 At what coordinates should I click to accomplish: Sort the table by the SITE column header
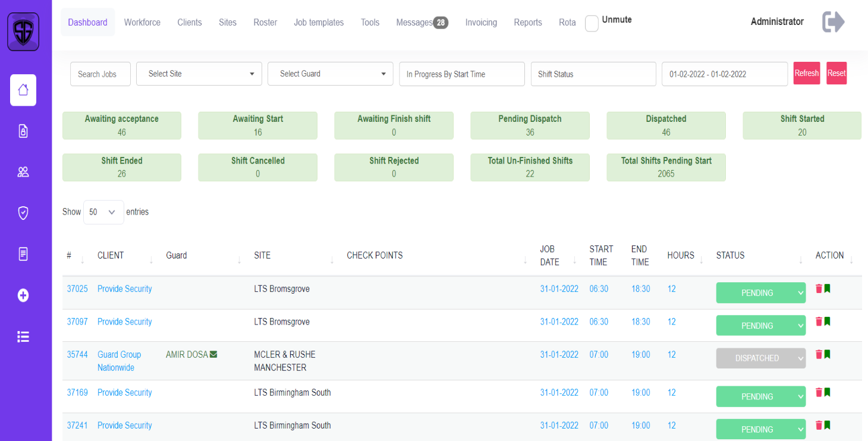(x=262, y=256)
